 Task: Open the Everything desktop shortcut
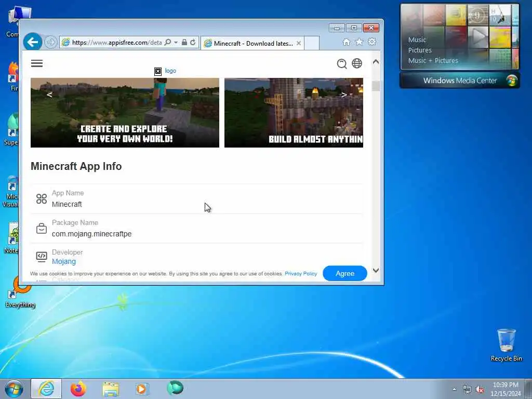[x=20, y=292]
